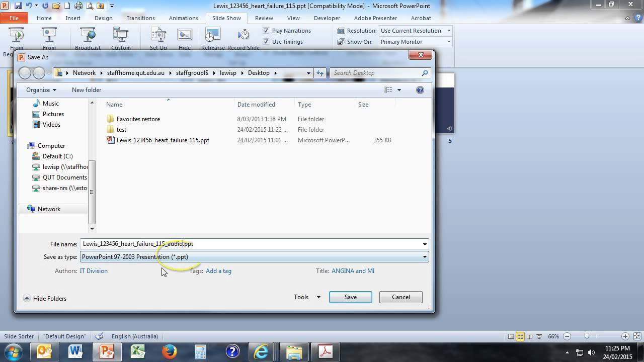The image size is (644, 362).
Task: Select Default (C:) drive in navigation pane
Action: (x=57, y=156)
